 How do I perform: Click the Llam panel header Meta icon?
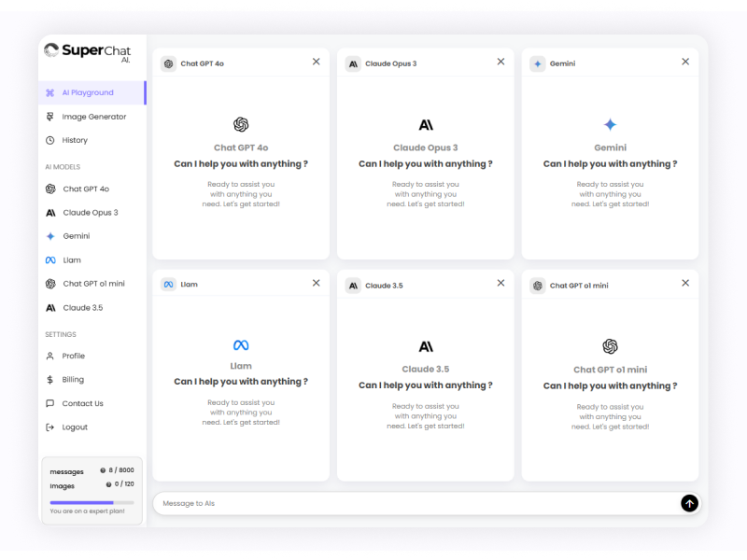169,285
